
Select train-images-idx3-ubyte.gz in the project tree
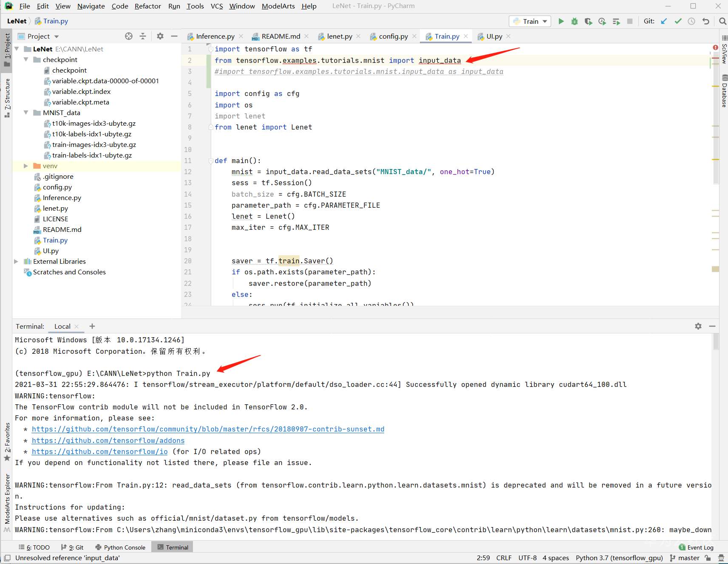click(x=94, y=144)
